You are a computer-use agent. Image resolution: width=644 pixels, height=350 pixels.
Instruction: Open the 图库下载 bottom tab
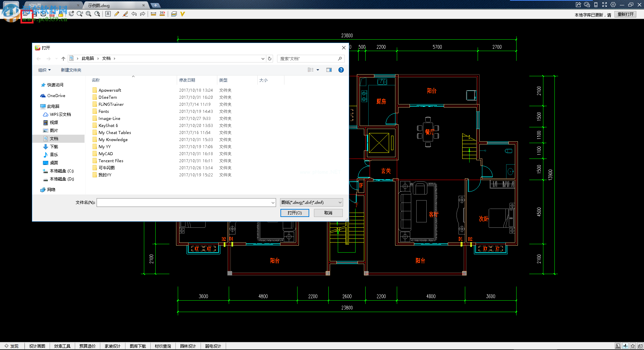pyautogui.click(x=138, y=346)
